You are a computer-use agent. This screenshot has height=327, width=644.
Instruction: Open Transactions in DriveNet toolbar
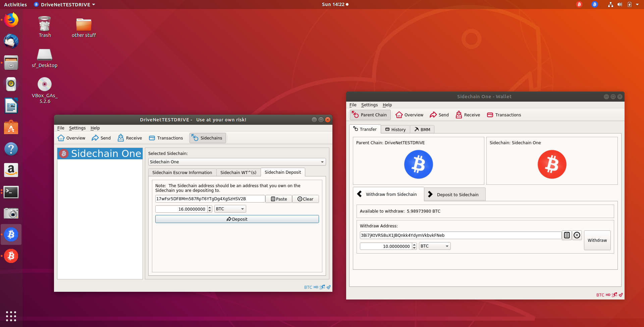[166, 138]
